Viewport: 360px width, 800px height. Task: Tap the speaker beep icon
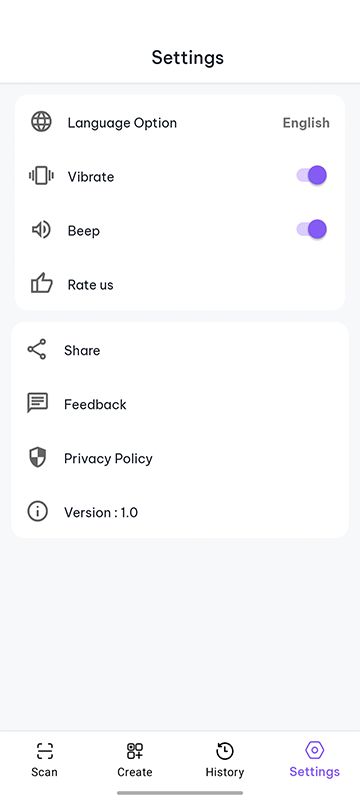[41, 230]
